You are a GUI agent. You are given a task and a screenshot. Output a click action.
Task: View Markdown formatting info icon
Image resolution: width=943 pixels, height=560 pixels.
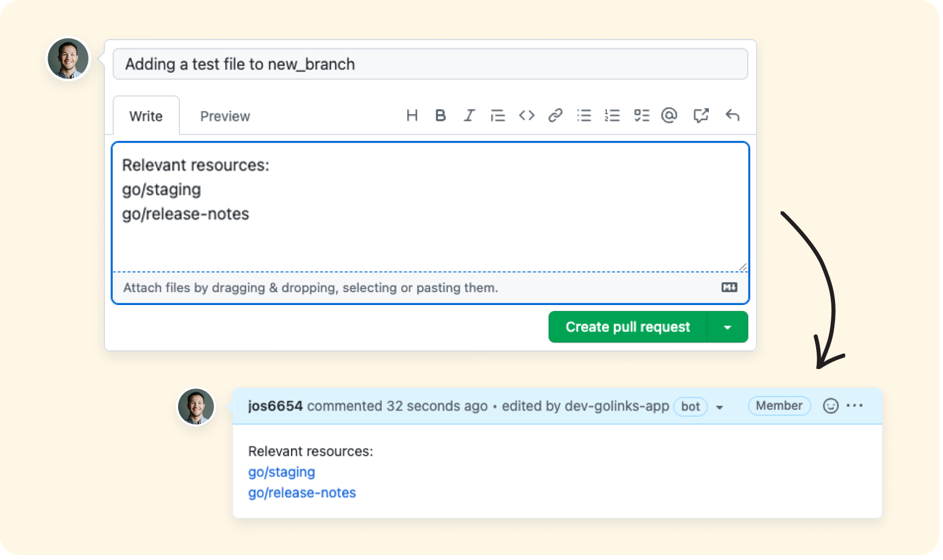point(728,287)
